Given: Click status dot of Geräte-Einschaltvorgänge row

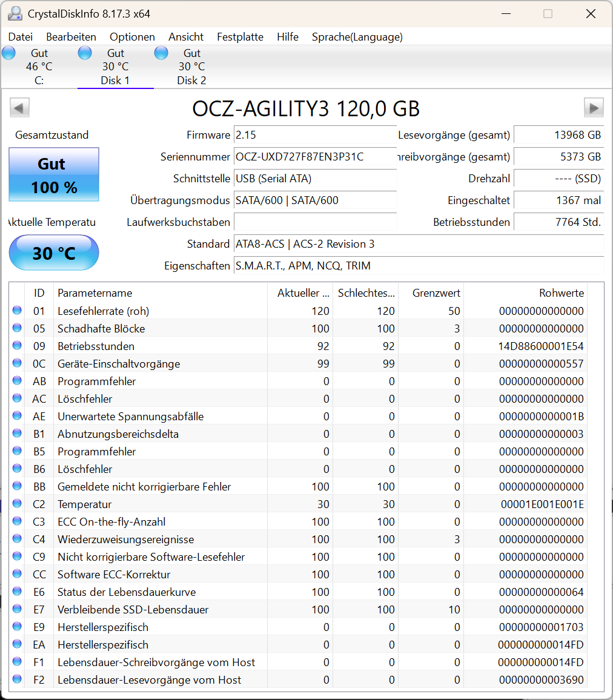Looking at the screenshot, I should [x=17, y=363].
